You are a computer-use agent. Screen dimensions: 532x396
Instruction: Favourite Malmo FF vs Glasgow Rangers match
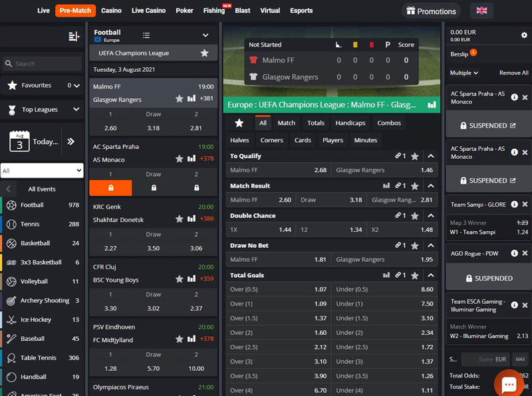pyautogui.click(x=179, y=98)
